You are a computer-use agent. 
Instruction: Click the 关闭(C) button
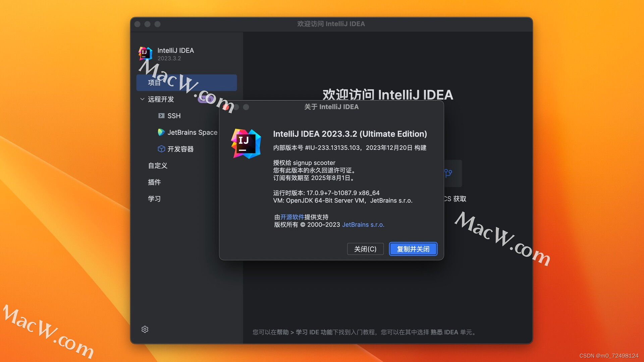pos(365,249)
